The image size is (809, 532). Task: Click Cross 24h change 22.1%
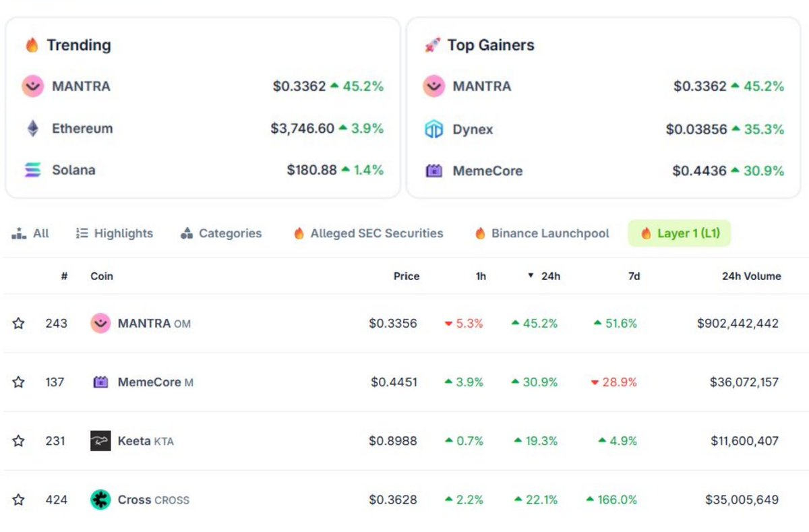tap(535, 500)
